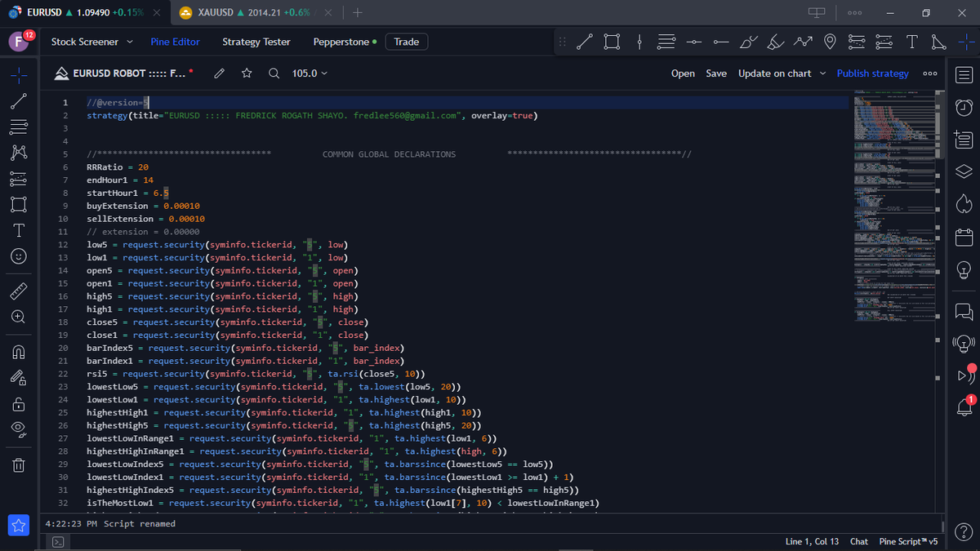Click the Line 1, Col 13 status indicator

812,542
